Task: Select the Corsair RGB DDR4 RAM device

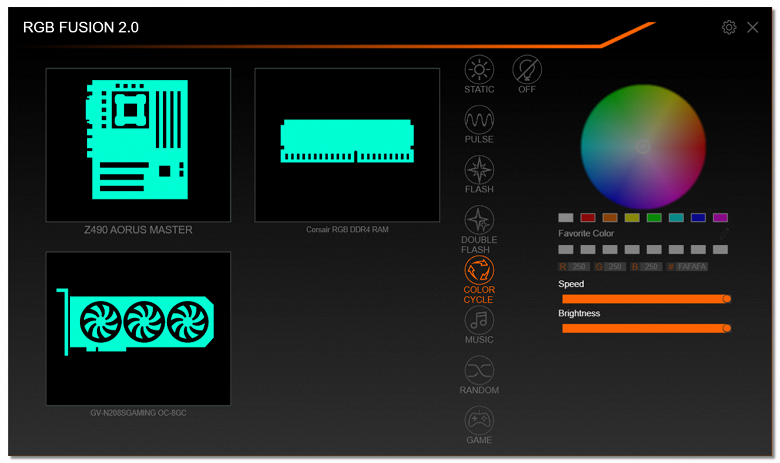Action: point(347,145)
